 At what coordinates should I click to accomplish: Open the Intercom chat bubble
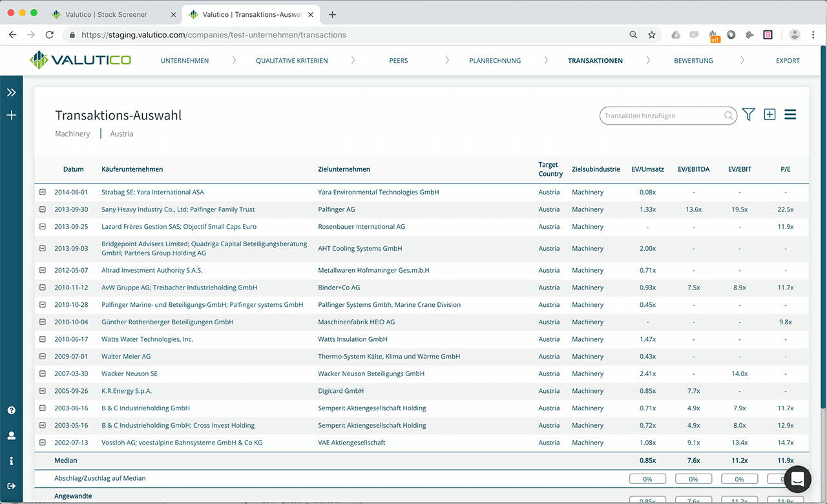(x=797, y=479)
